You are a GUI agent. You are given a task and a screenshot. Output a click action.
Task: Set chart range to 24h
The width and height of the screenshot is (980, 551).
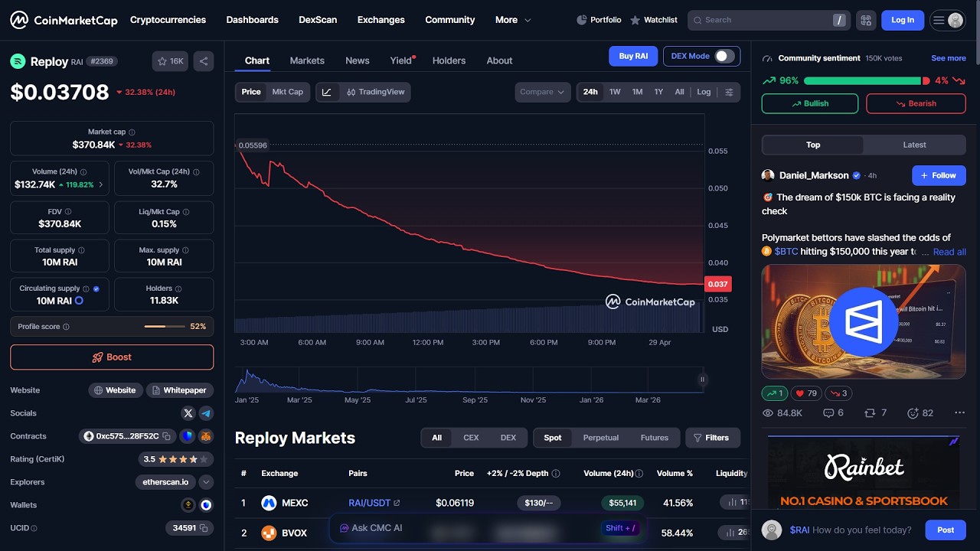tap(590, 92)
